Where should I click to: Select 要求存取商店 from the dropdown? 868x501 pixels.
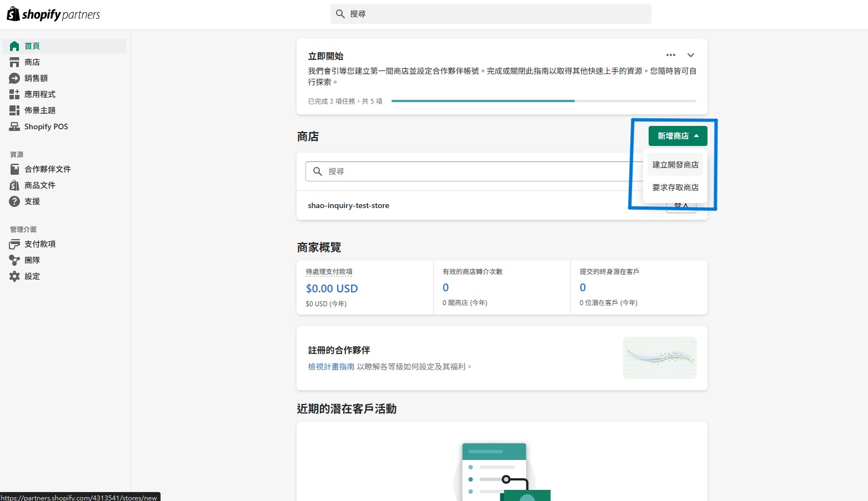(x=675, y=188)
